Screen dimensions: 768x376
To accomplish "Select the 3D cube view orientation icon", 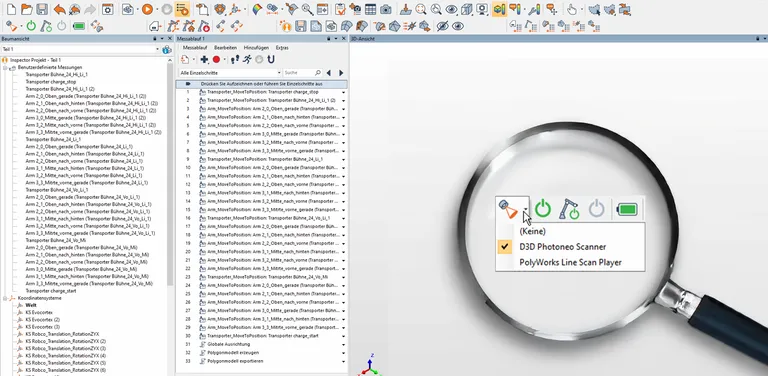I will (x=467, y=9).
